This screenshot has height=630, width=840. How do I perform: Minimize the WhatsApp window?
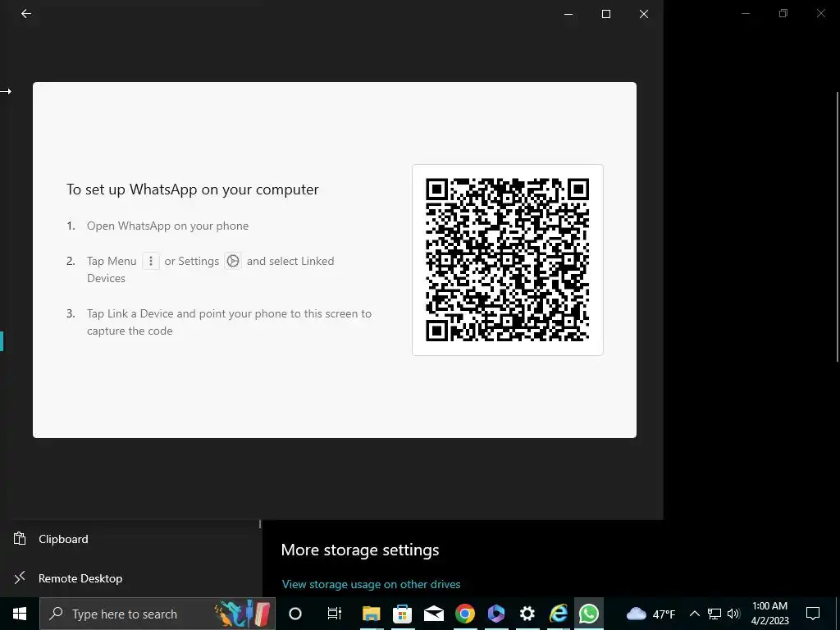tap(568, 14)
